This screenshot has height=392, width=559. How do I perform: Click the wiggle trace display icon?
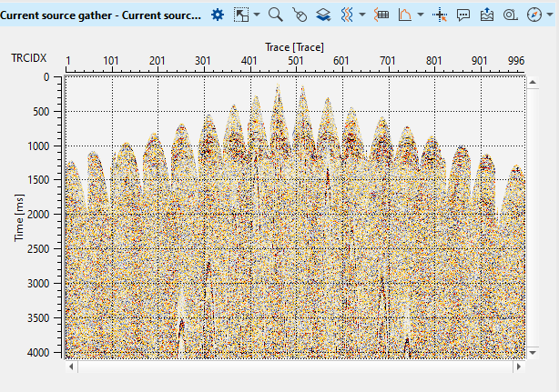(x=347, y=15)
